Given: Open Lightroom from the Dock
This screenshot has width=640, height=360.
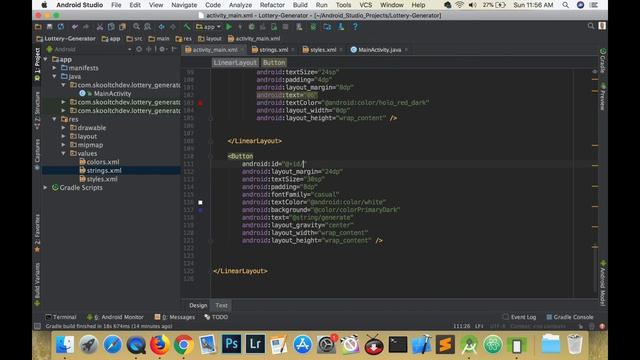Looking at the screenshot, I should coord(255,345).
